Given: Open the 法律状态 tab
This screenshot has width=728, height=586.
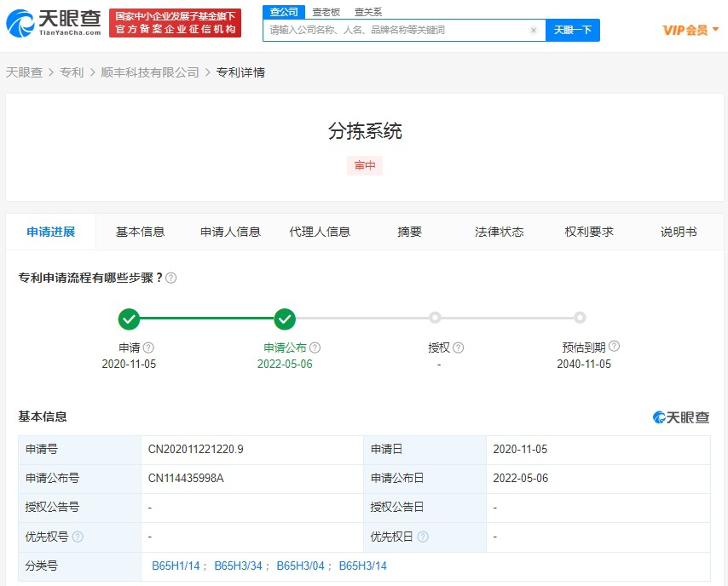Looking at the screenshot, I should pyautogui.click(x=499, y=231).
